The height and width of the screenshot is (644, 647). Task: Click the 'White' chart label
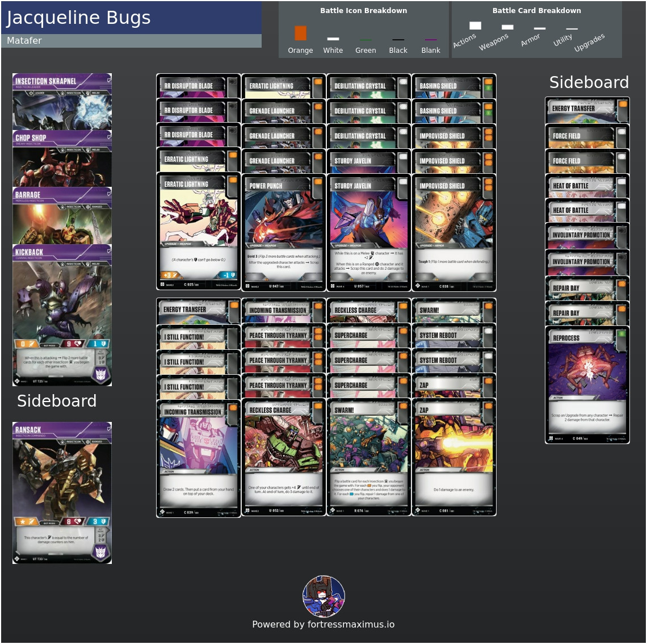[333, 51]
